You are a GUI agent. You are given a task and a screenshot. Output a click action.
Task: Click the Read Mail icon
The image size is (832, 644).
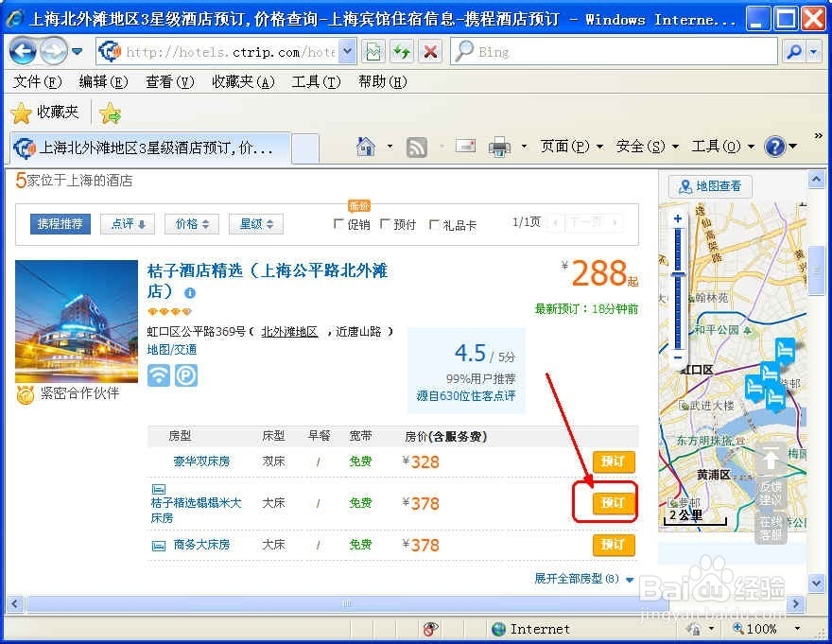[465, 146]
